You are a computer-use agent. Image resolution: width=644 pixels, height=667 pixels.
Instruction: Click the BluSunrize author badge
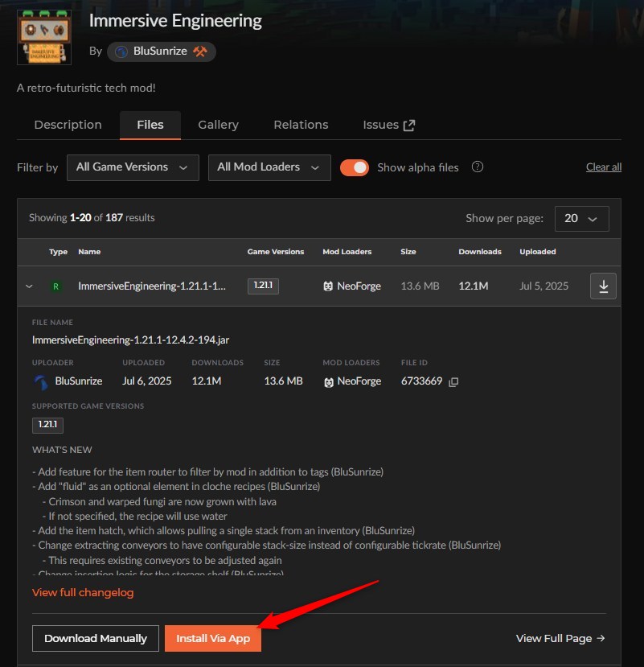162,51
